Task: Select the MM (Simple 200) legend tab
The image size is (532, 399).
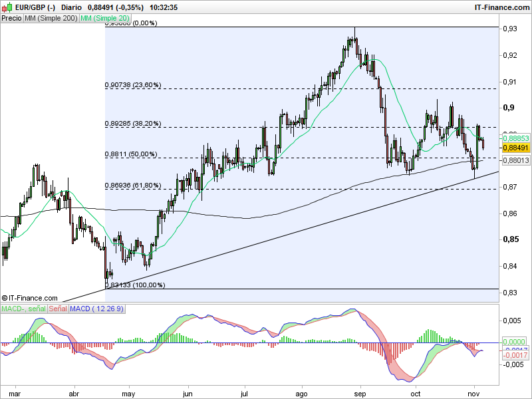Action: click(x=51, y=19)
